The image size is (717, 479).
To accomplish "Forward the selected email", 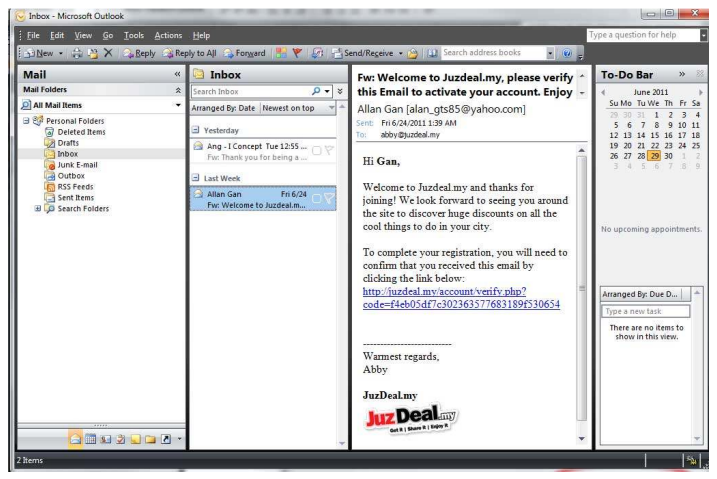I will click(244, 53).
